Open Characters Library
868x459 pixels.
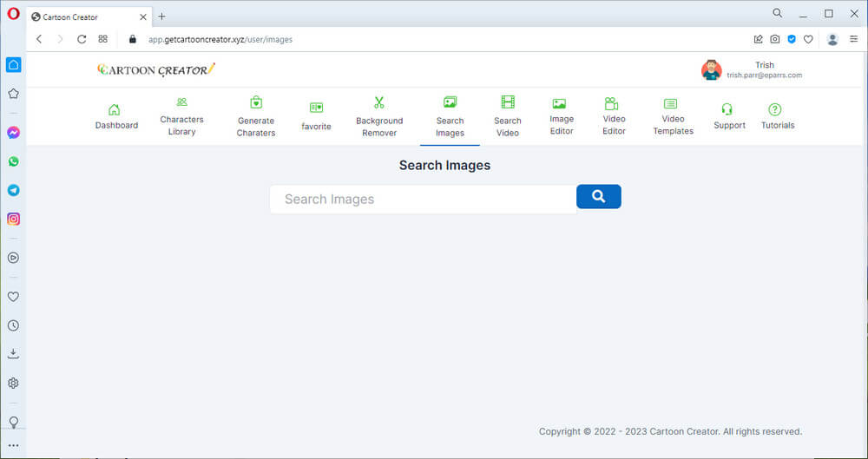(x=181, y=116)
